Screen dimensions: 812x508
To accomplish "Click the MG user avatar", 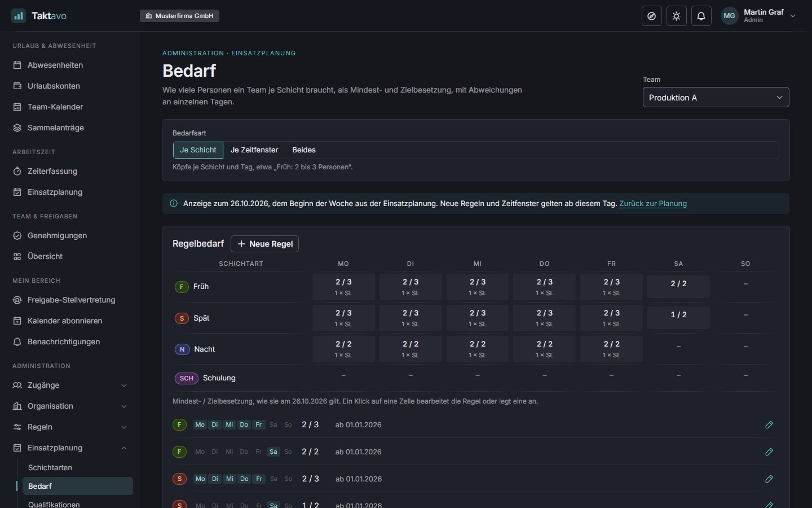I will [x=730, y=16].
